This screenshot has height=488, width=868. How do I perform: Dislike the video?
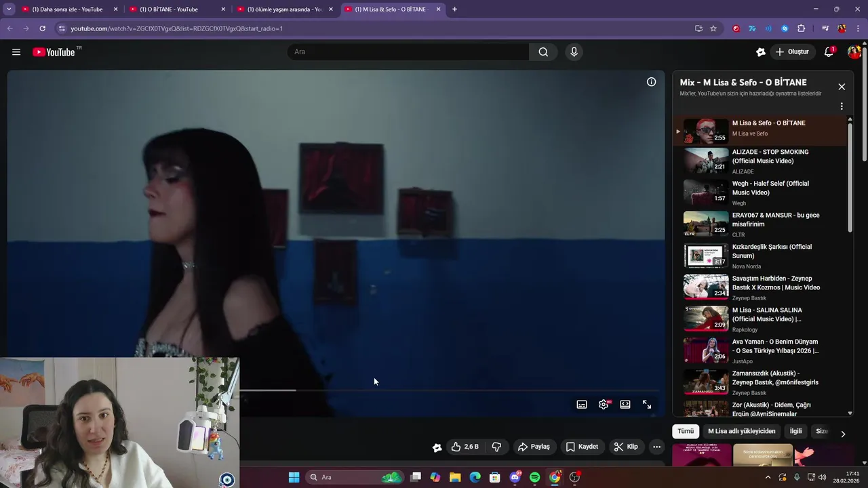496,447
